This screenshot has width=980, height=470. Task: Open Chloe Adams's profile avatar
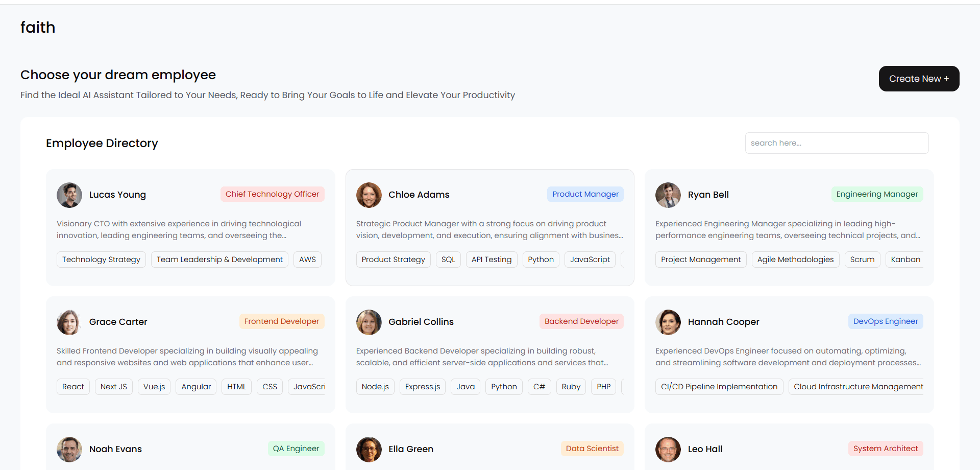[x=369, y=195]
